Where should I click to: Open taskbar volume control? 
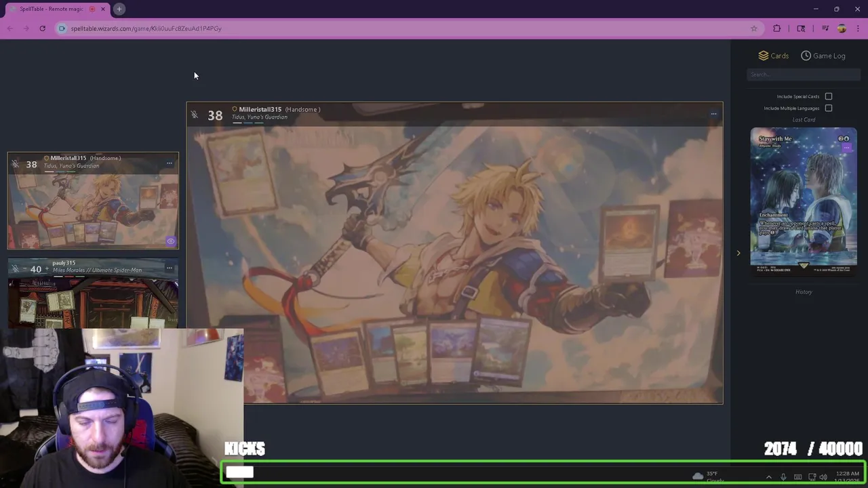(823, 477)
